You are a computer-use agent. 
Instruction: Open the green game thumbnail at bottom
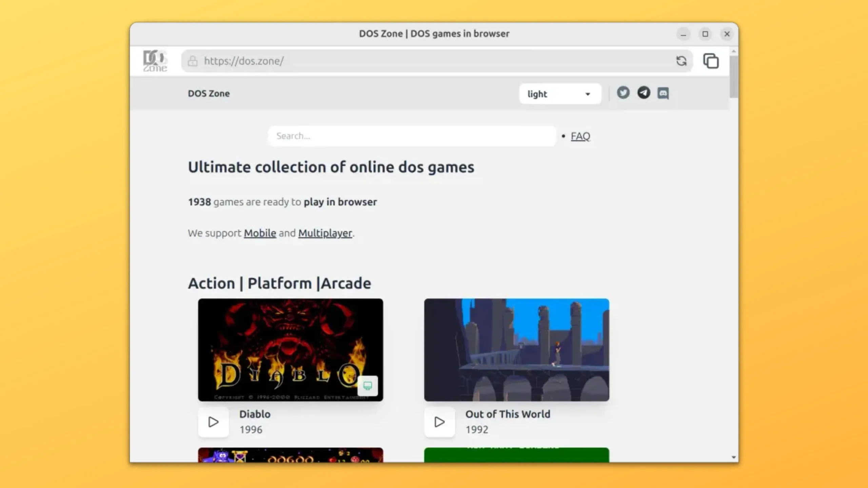coord(517,455)
